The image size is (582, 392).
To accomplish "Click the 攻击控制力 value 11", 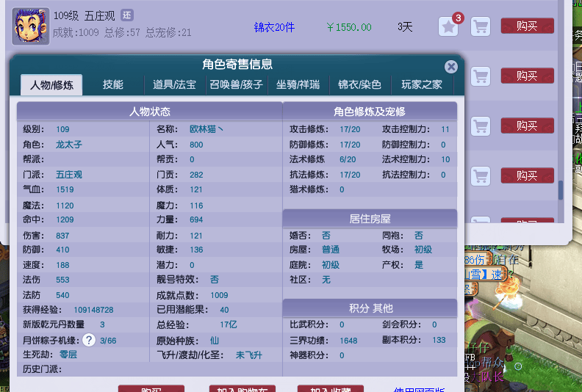I will point(445,129).
